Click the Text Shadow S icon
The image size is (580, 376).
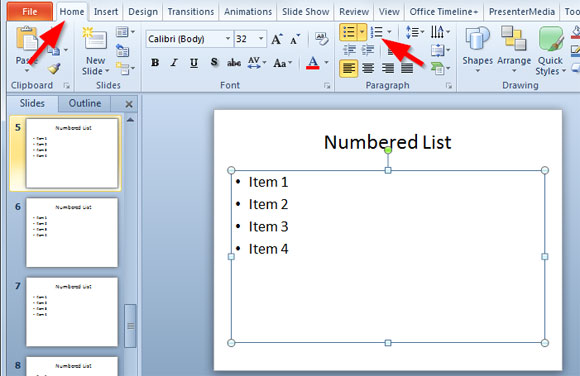(x=214, y=63)
